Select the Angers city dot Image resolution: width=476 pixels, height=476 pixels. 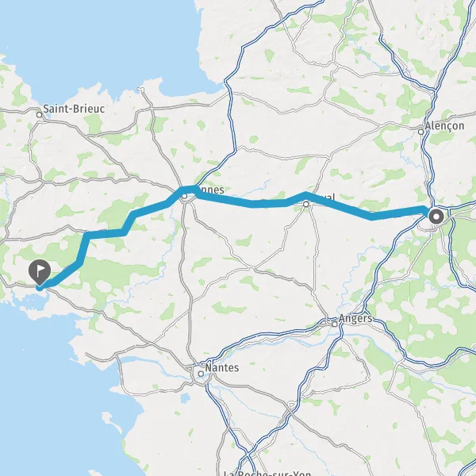(x=335, y=324)
